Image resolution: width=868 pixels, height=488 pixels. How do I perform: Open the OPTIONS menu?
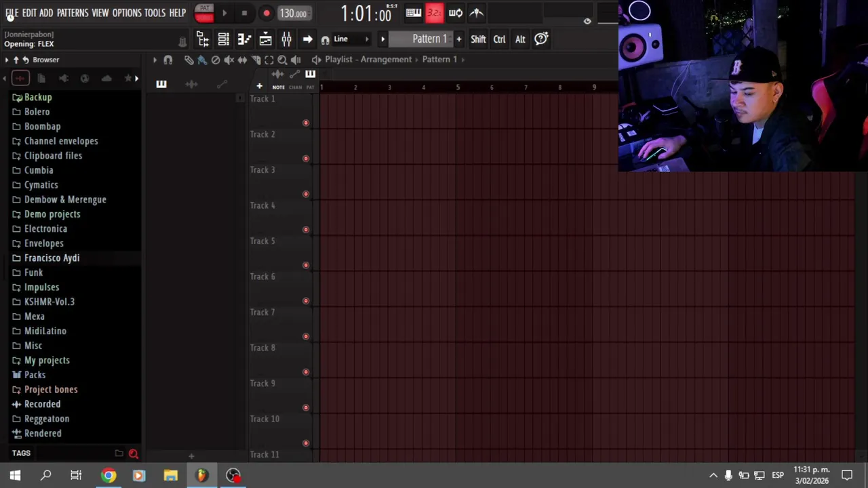(127, 13)
